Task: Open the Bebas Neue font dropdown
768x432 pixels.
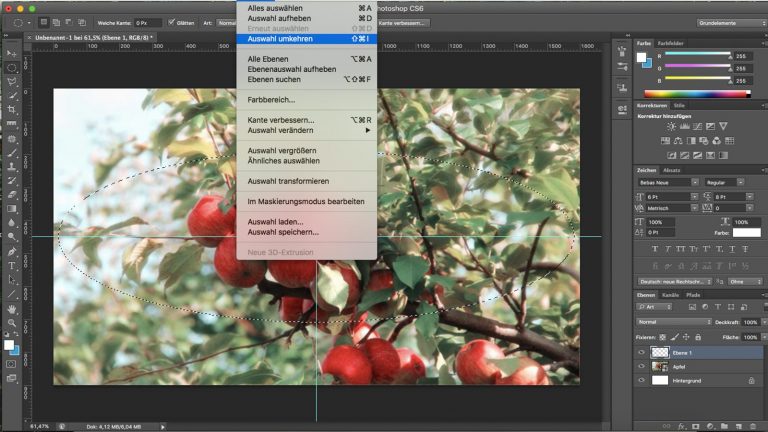Action: click(666, 183)
